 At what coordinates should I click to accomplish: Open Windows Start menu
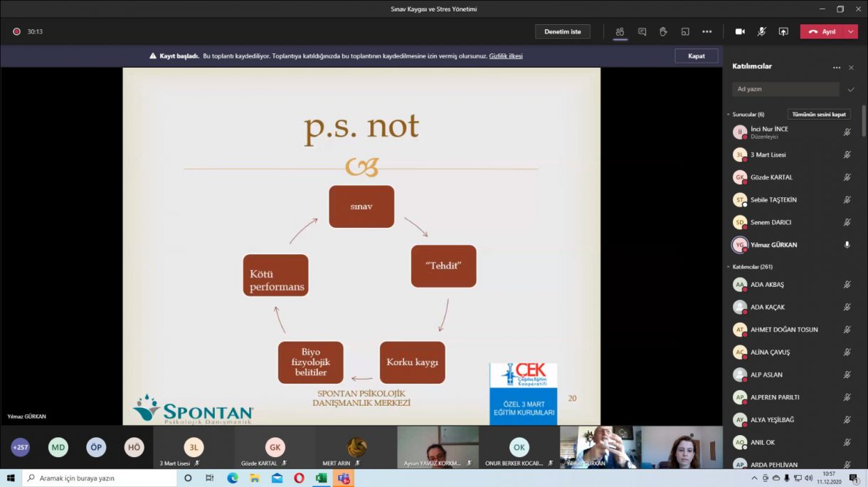11,478
